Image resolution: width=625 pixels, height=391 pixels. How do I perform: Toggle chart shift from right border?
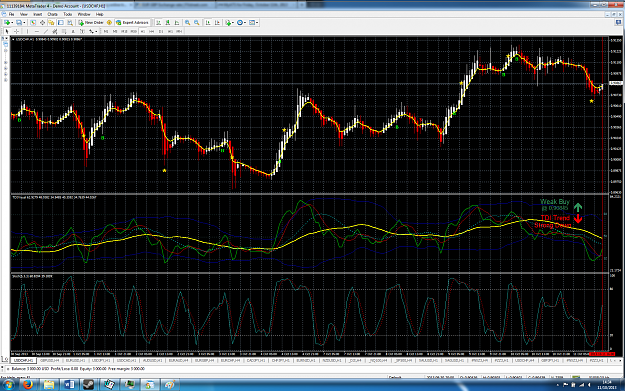[x=217, y=23]
